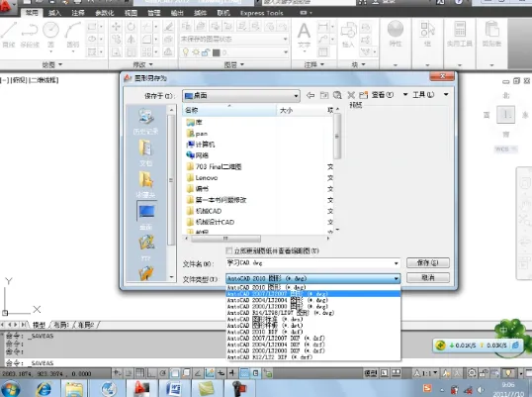
Task: Select the Desktop shortcut in the places sidebar
Action: [146, 215]
